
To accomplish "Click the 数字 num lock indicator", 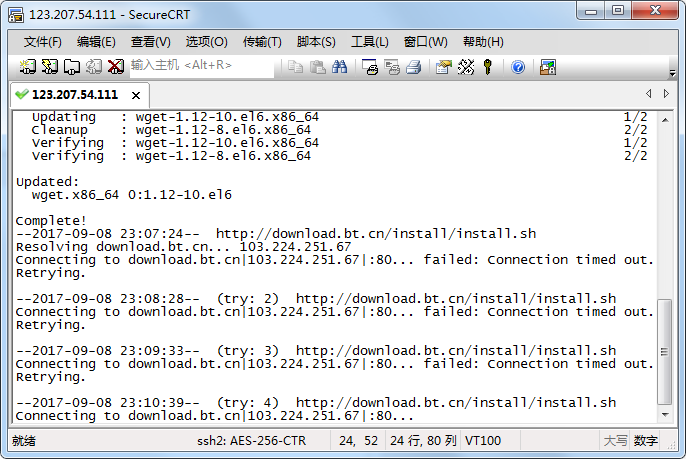I will coord(646,441).
